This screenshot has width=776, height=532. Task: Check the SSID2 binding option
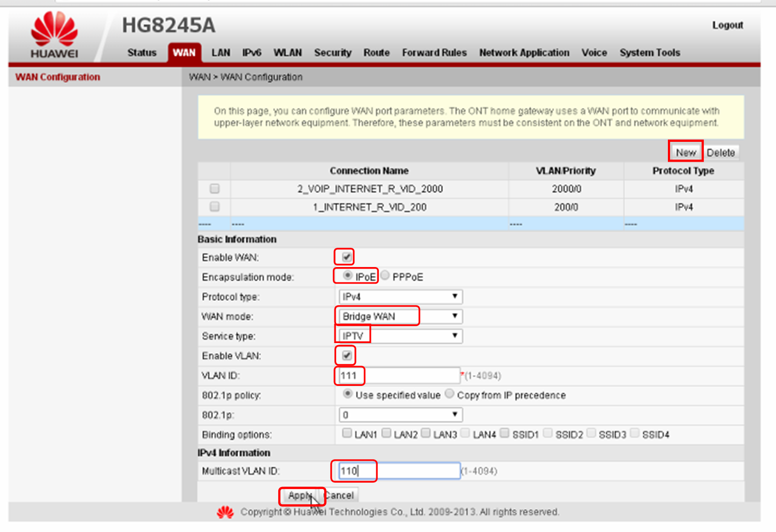(547, 433)
